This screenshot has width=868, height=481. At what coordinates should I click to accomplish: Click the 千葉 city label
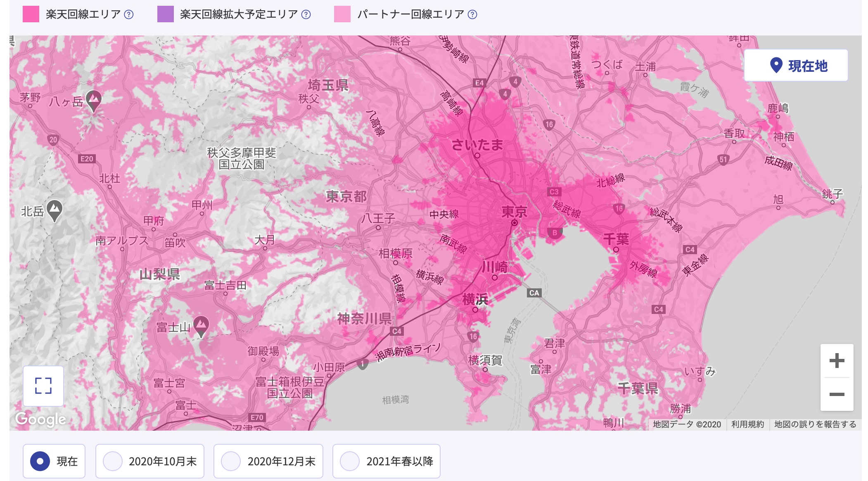pos(616,238)
